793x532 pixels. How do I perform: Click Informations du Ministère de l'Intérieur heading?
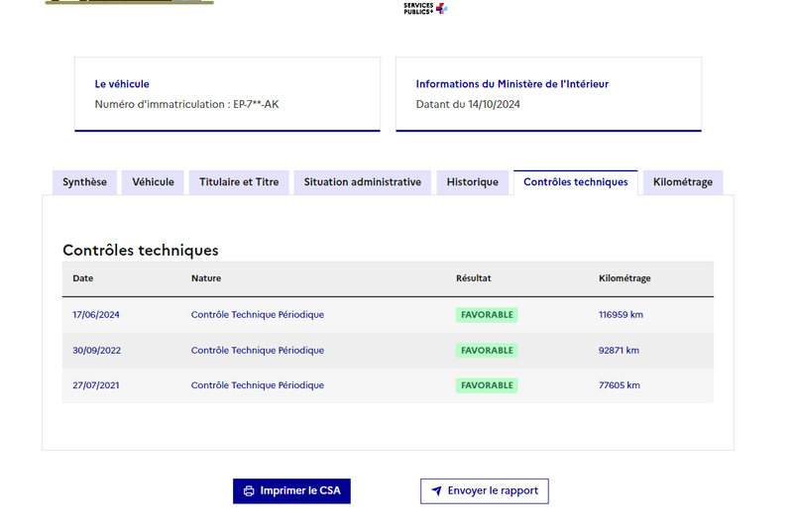pos(512,84)
